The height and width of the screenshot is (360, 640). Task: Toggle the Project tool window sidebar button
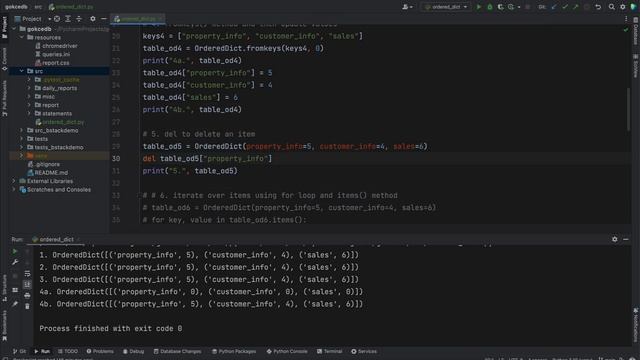pos(4,28)
